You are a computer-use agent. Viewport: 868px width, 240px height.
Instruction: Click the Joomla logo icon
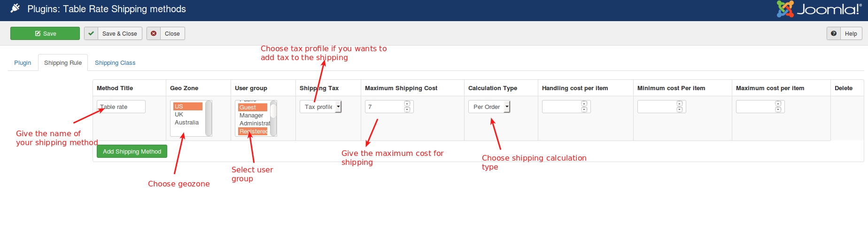click(785, 9)
